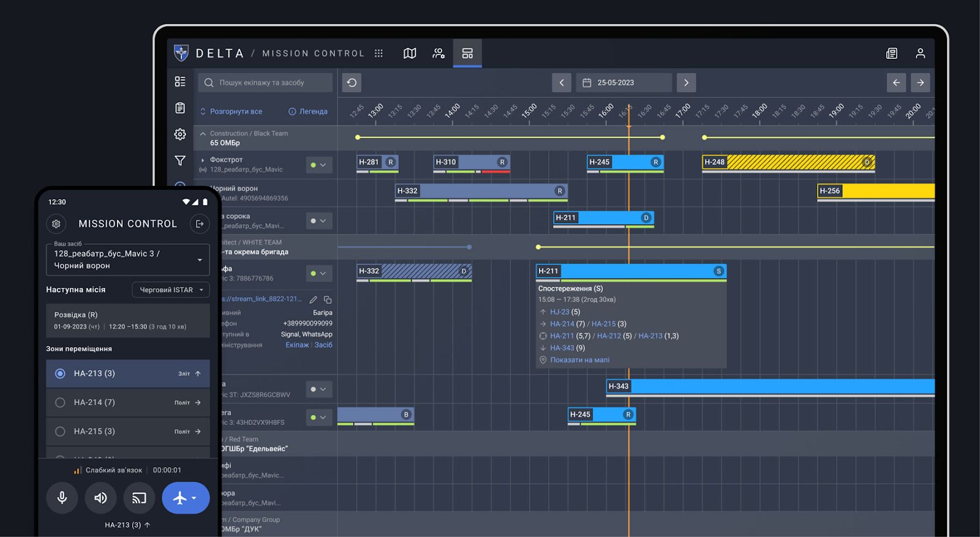This screenshot has width=980, height=537.
Task: Open the crew management icon in header
Action: (439, 53)
